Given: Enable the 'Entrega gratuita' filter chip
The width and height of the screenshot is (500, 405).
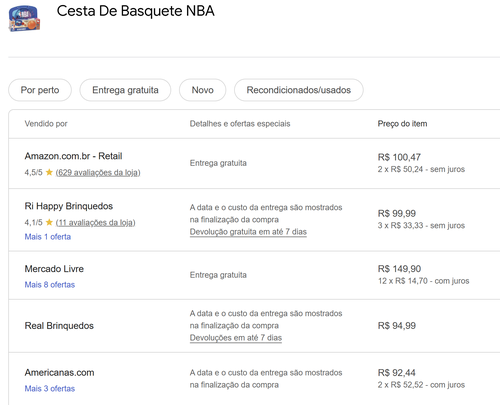Looking at the screenshot, I should (125, 90).
